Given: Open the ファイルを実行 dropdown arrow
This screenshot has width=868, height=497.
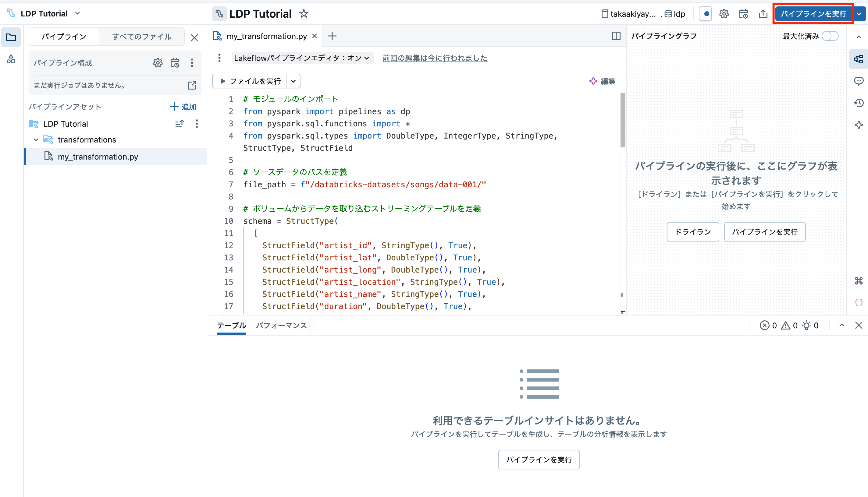Looking at the screenshot, I should tap(293, 81).
